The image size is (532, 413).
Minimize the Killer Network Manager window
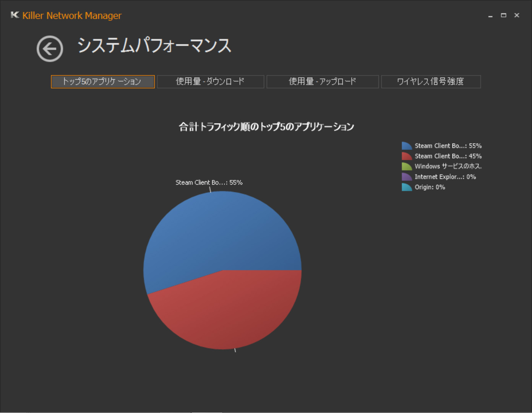[x=490, y=16]
